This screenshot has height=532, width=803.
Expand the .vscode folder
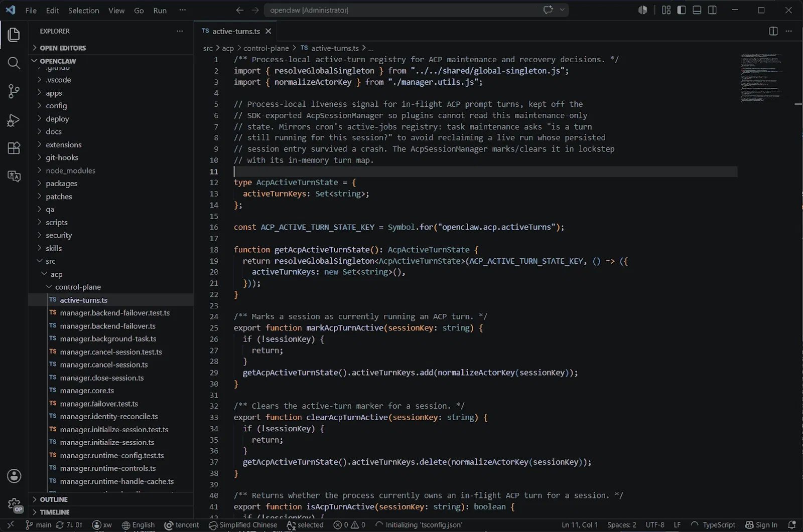111,80
